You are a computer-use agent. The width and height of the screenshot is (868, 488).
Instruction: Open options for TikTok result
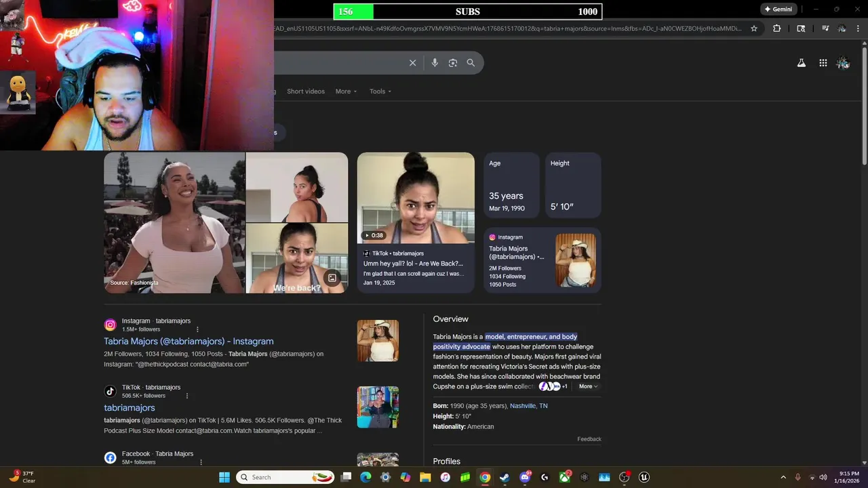[x=187, y=396]
